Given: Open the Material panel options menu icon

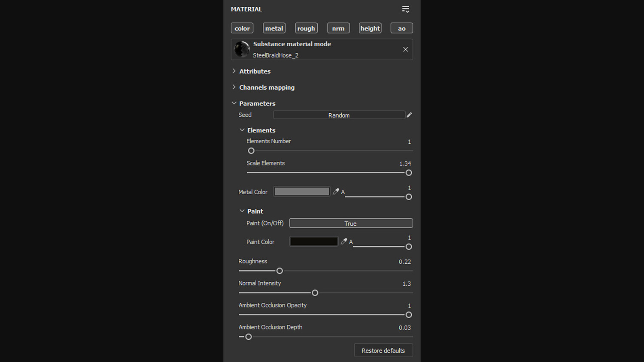Looking at the screenshot, I should pos(405,9).
